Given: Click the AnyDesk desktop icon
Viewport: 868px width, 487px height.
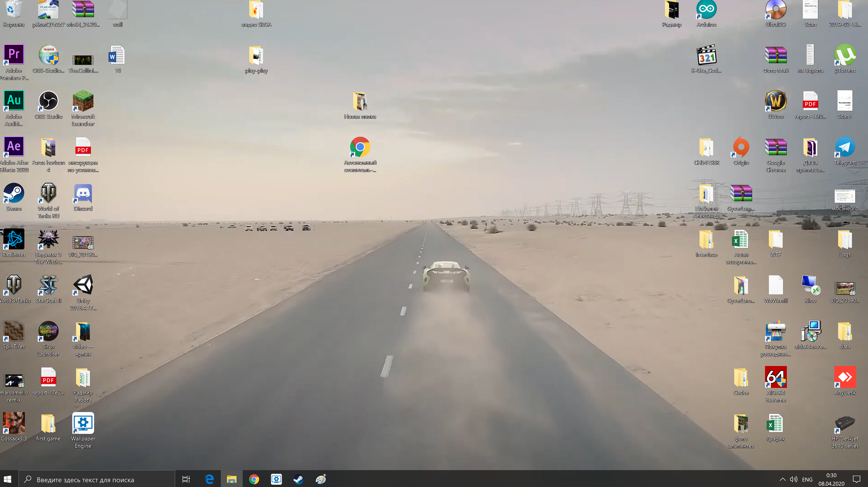Looking at the screenshot, I should (845, 378).
